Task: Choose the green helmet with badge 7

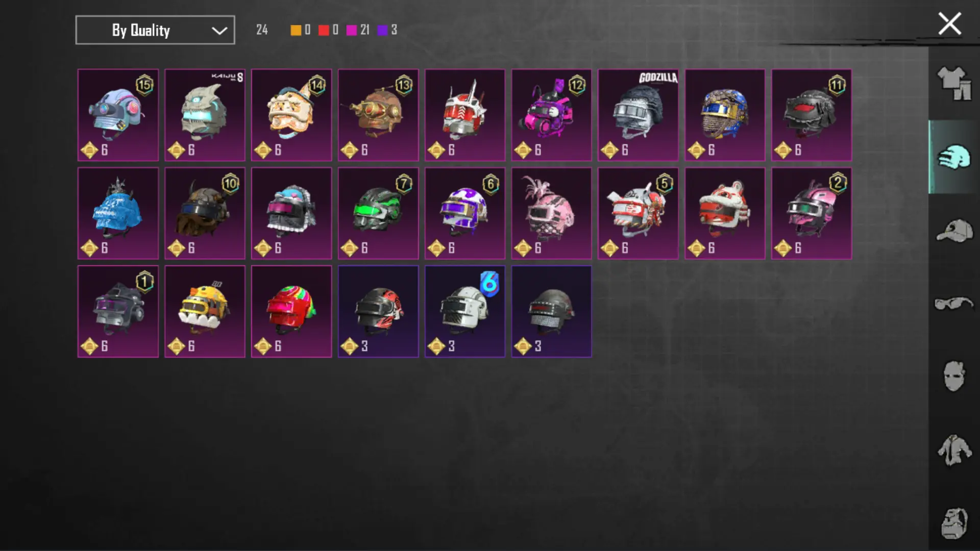Action: tap(378, 213)
